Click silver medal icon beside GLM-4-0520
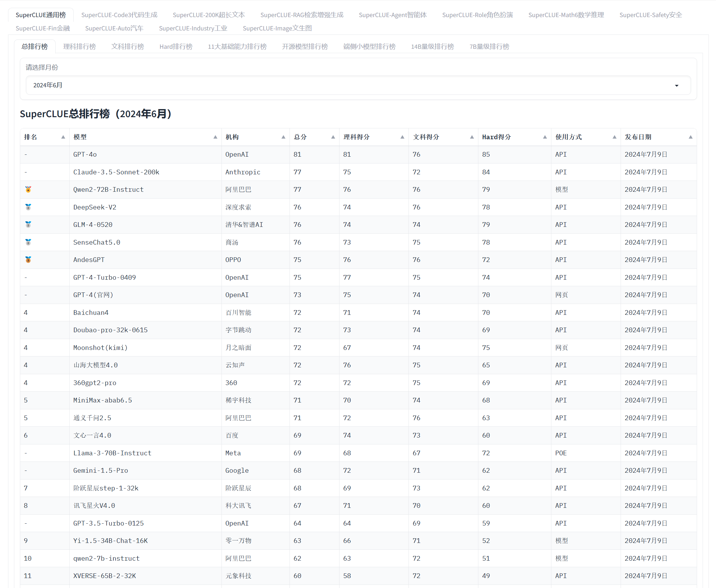 pyautogui.click(x=28, y=225)
